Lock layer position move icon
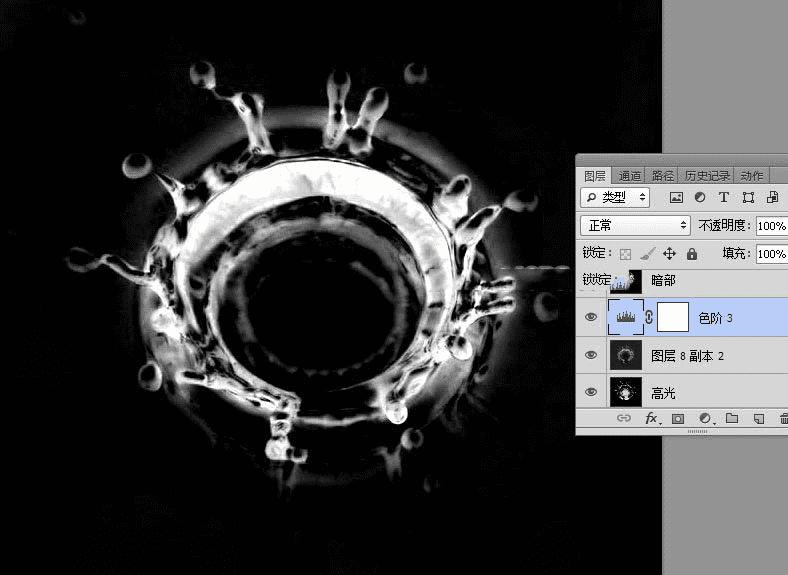Screen dimensions: 788x575 coord(669,254)
